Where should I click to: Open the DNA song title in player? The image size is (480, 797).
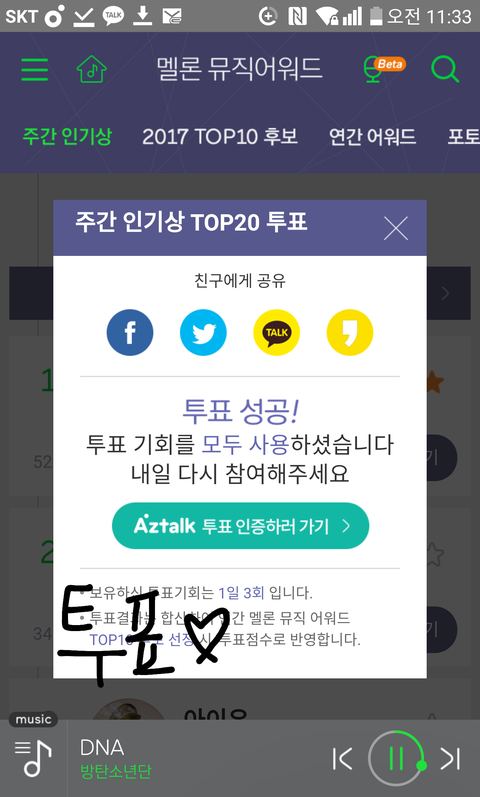102,748
